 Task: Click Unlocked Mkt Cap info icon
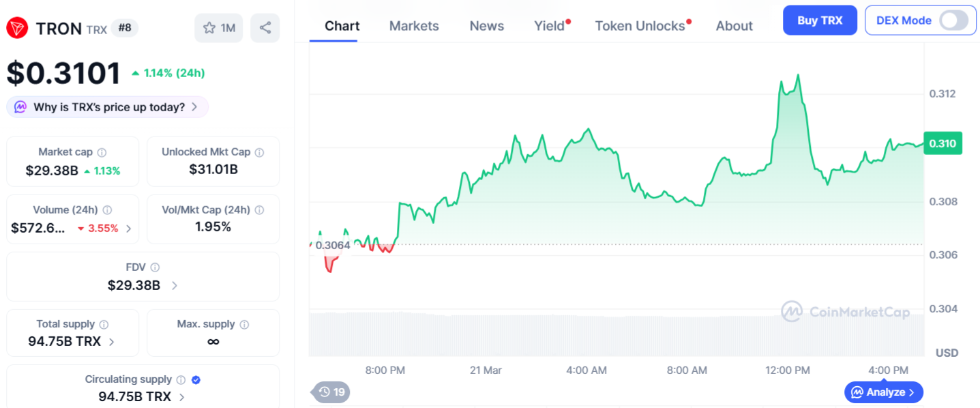[259, 152]
